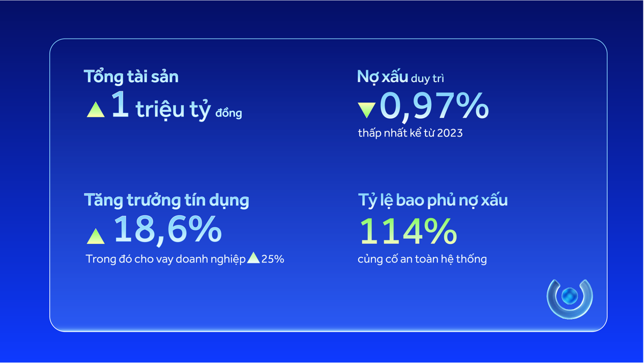Click "Trong đó cho vay doanh nghiệp" text

166,259
